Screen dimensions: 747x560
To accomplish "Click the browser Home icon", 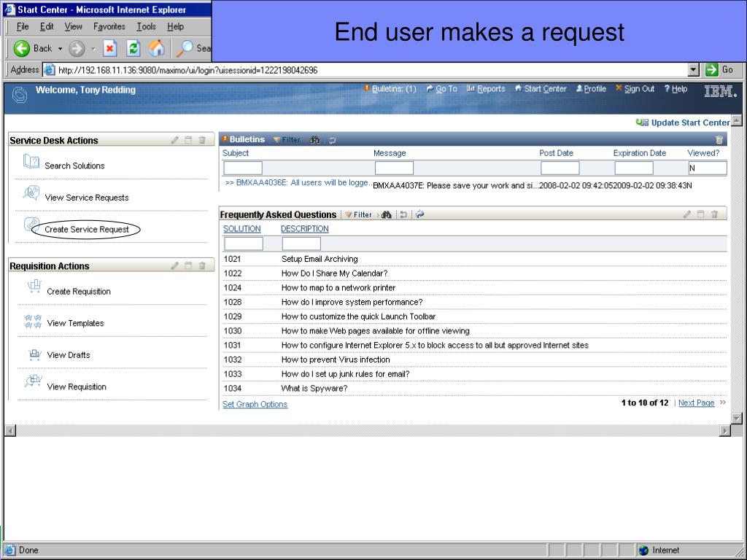I will [x=157, y=48].
